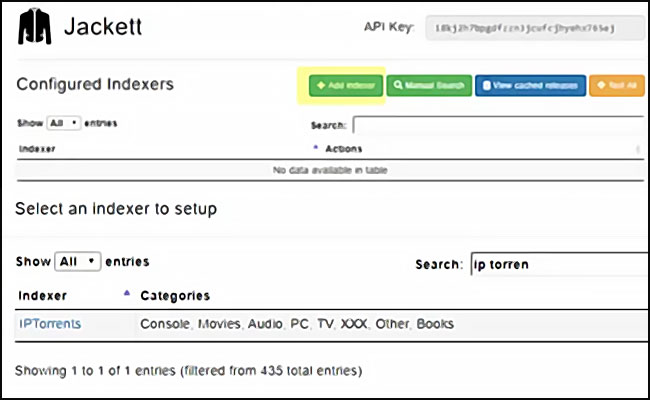Open Manual Search
The height and width of the screenshot is (400, 650).
pyautogui.click(x=429, y=85)
